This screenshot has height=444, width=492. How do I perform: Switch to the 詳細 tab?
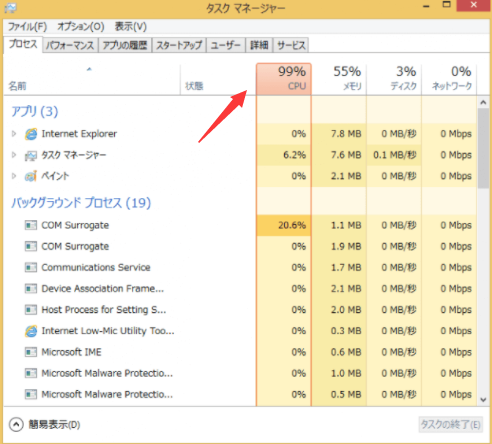[259, 45]
